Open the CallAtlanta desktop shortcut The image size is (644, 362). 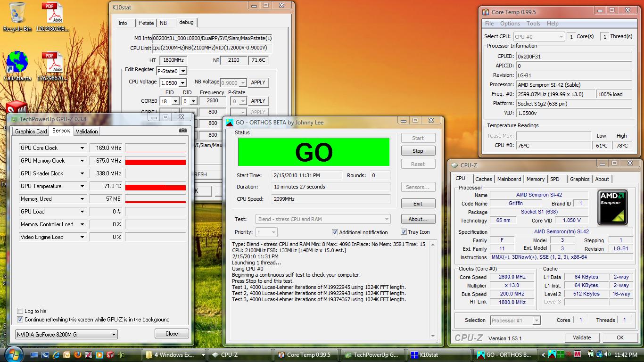coord(17,66)
